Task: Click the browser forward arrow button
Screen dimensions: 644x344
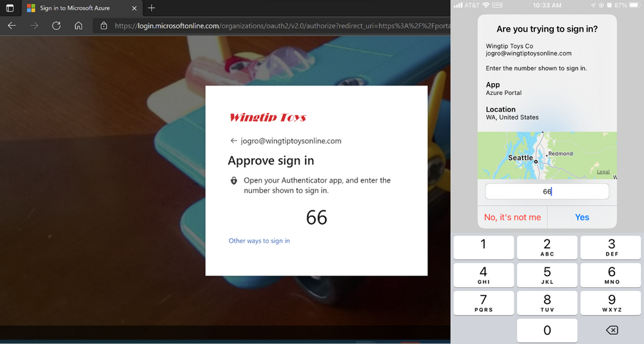Action: tap(34, 25)
